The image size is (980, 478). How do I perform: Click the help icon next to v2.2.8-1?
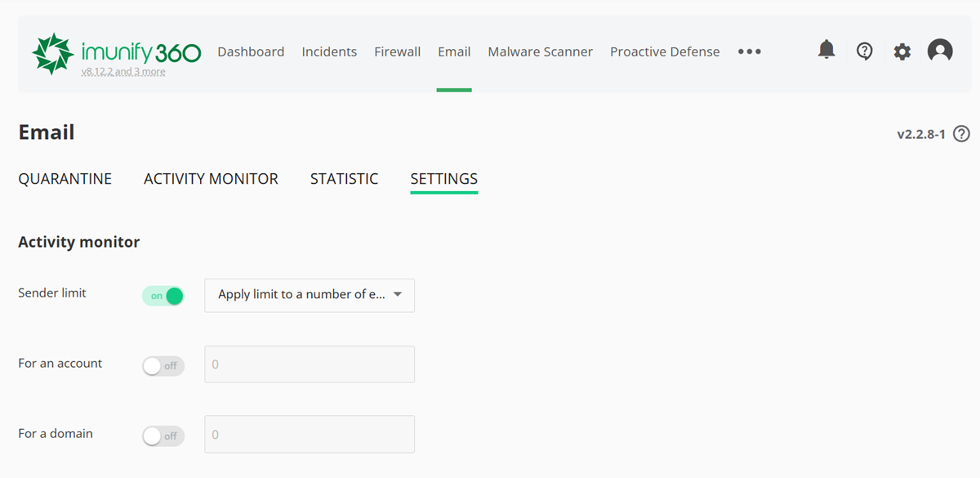point(961,133)
